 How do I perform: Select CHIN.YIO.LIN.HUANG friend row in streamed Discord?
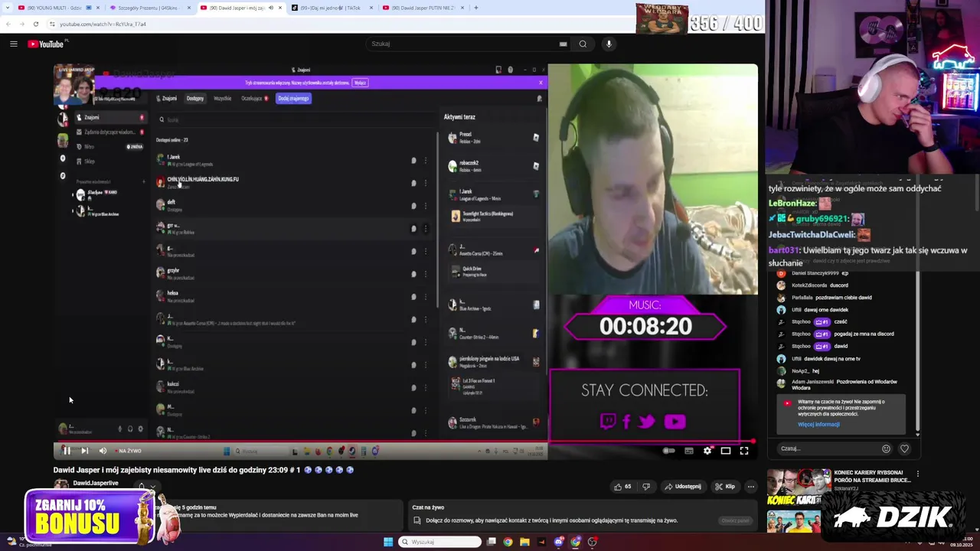[291, 182]
